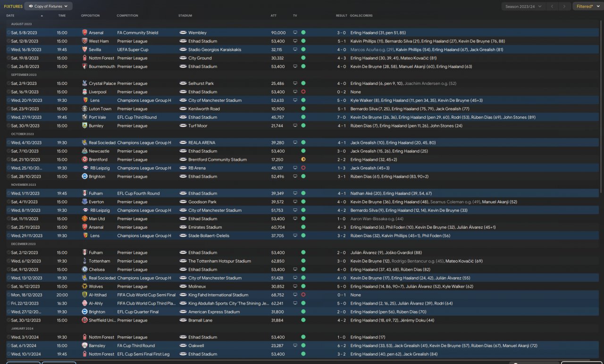Click the 90,000 attendance figure

tap(278, 33)
